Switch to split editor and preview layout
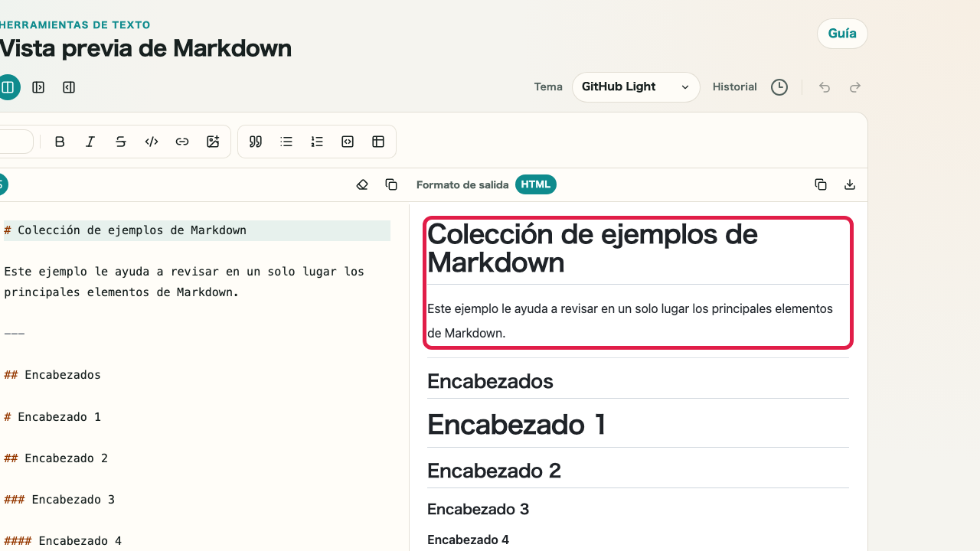Viewport: 980px width, 551px height. 8,87
